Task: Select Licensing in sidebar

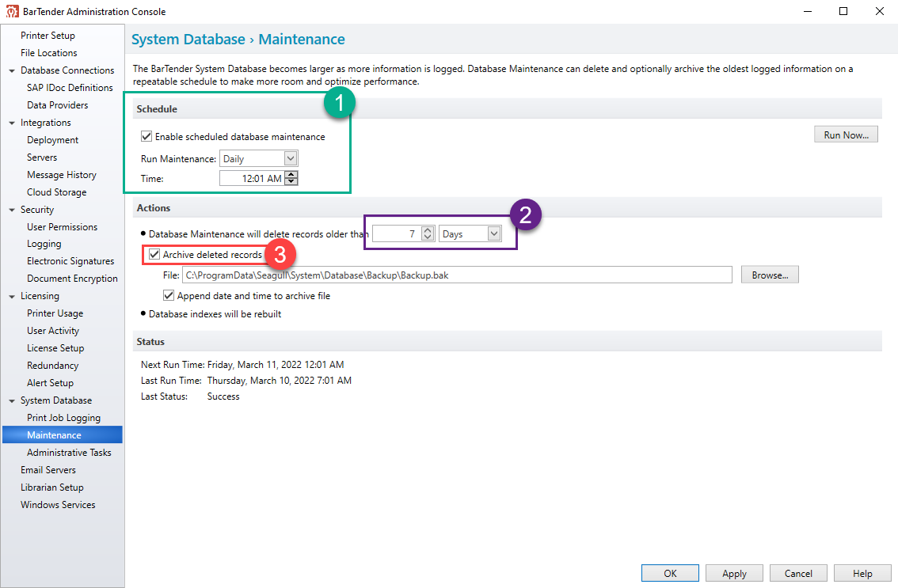Action: [40, 296]
